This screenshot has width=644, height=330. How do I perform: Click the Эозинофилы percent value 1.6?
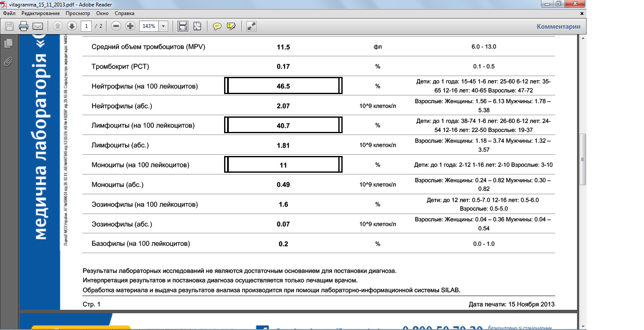coord(283,205)
